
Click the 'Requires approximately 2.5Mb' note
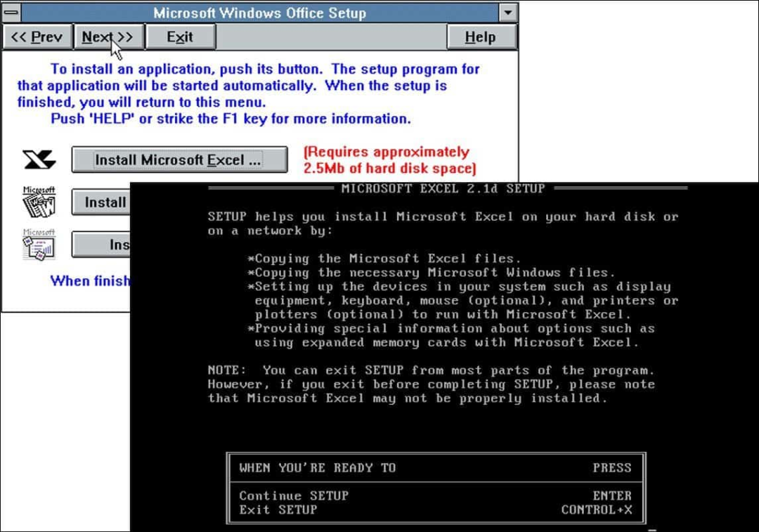pos(390,160)
